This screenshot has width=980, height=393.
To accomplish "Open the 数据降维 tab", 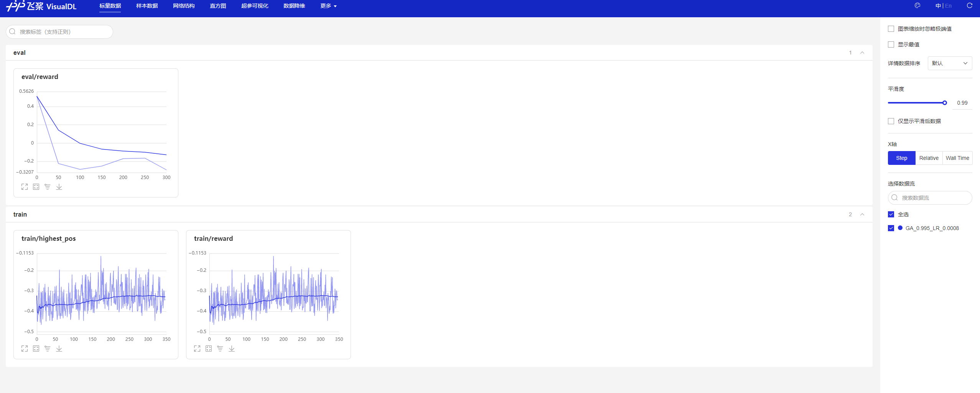I will point(294,6).
